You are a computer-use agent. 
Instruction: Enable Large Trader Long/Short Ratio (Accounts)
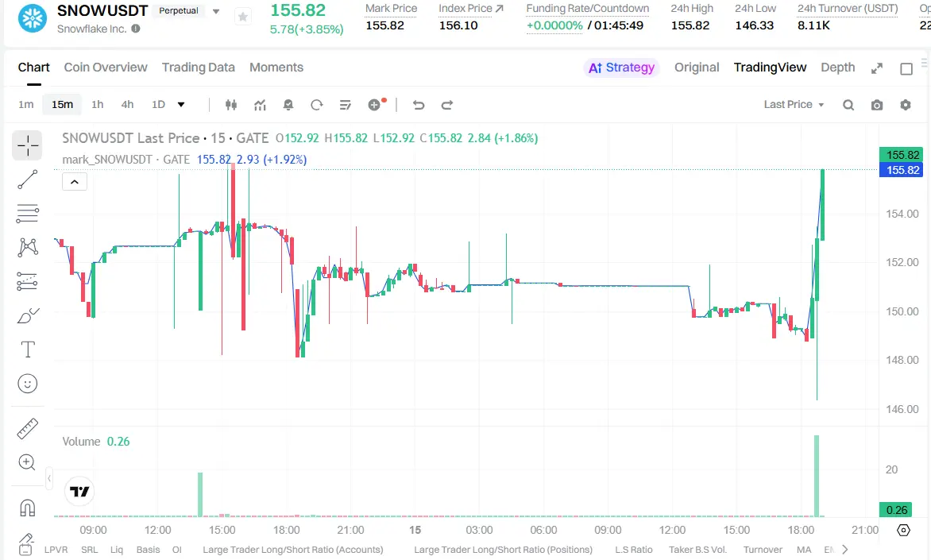[x=292, y=550]
